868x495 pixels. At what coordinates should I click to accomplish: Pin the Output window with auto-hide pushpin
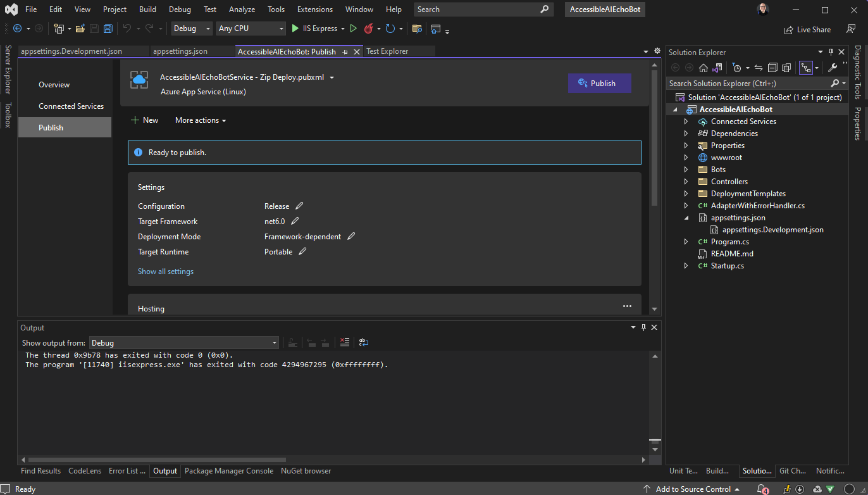click(x=644, y=327)
